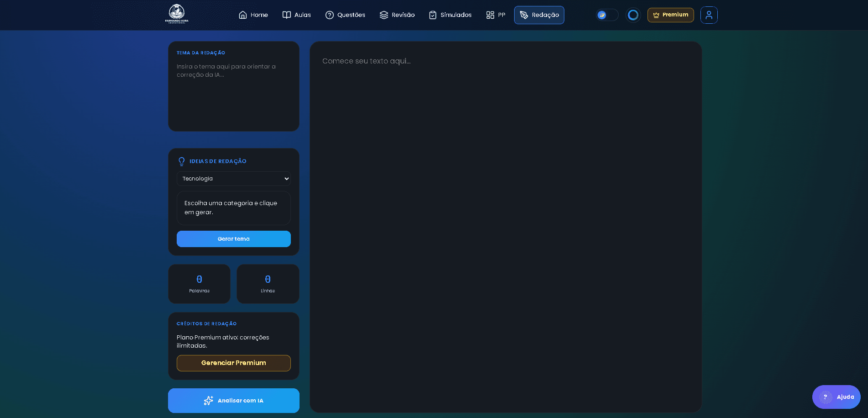Click the circular progress ring icon
The image size is (868, 418).
(633, 15)
